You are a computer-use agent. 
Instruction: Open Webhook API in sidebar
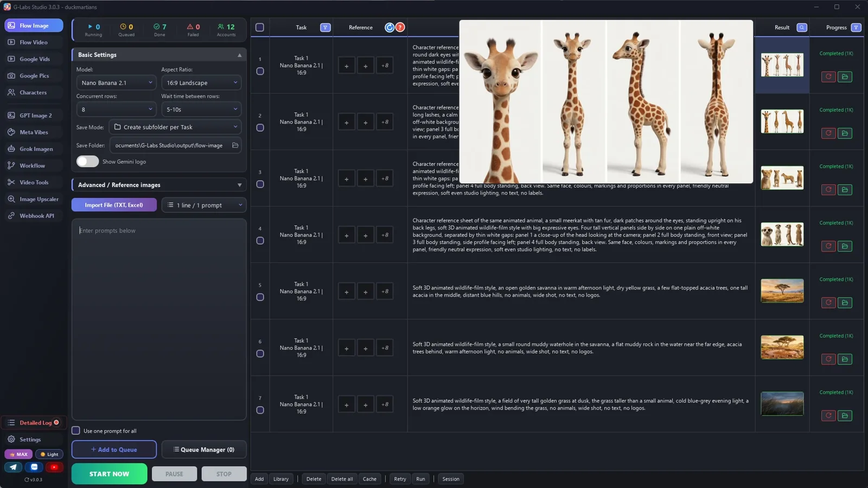click(34, 216)
